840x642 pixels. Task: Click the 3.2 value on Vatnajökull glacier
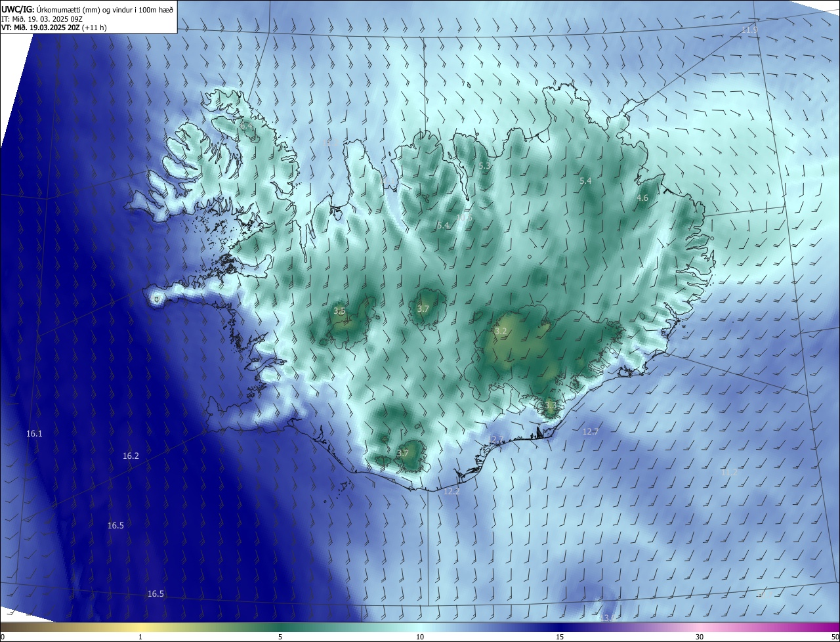click(501, 332)
